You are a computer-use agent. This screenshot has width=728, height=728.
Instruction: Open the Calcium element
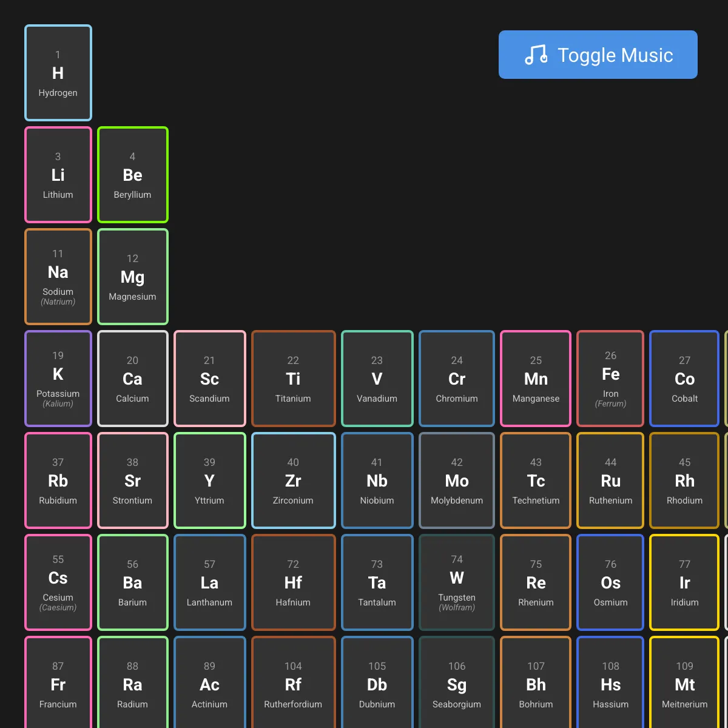click(133, 379)
